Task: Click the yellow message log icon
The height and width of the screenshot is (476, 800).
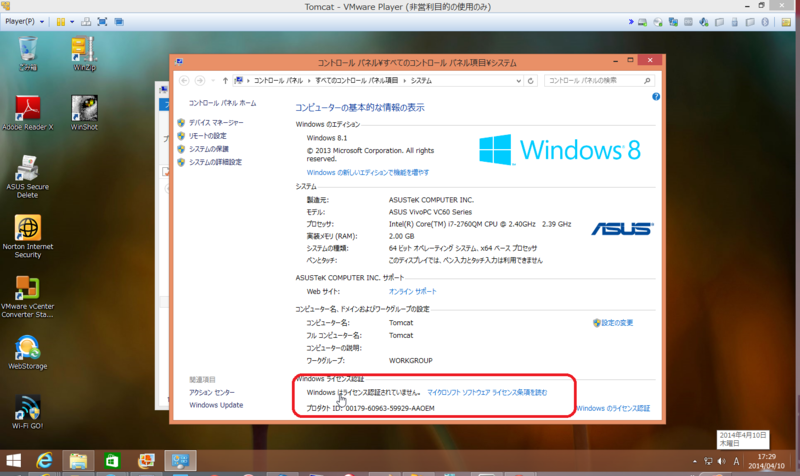Action: (x=786, y=22)
